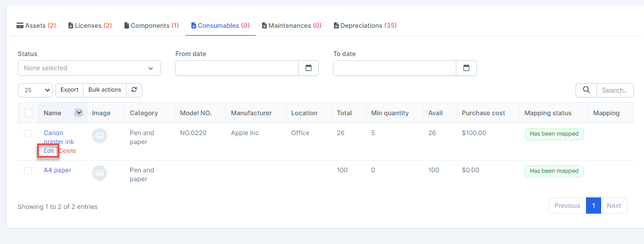
Task: Delete the Canon printer ink entry
Action: pyautogui.click(x=67, y=151)
